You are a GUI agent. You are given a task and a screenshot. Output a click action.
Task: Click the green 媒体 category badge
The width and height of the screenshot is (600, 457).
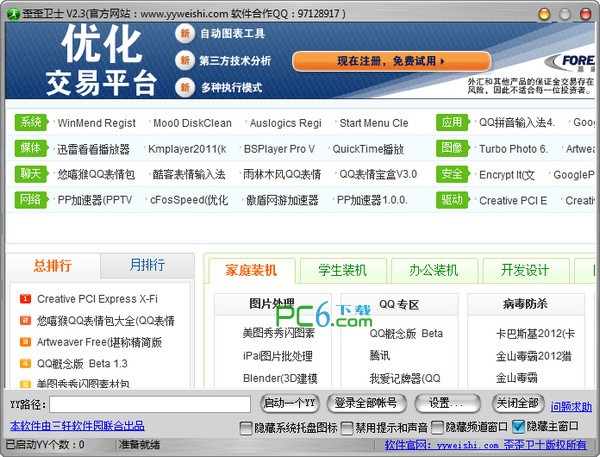click(31, 148)
